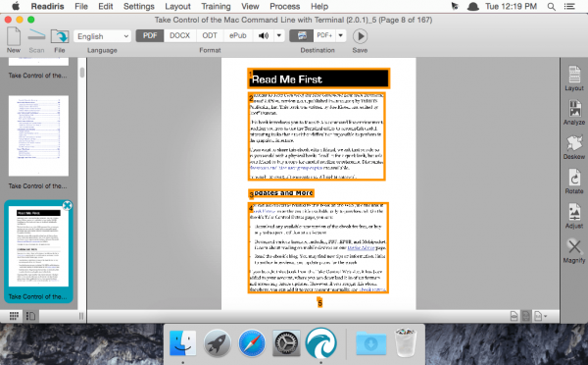Select the PDF output format
This screenshot has width=588, height=365.
150,35
